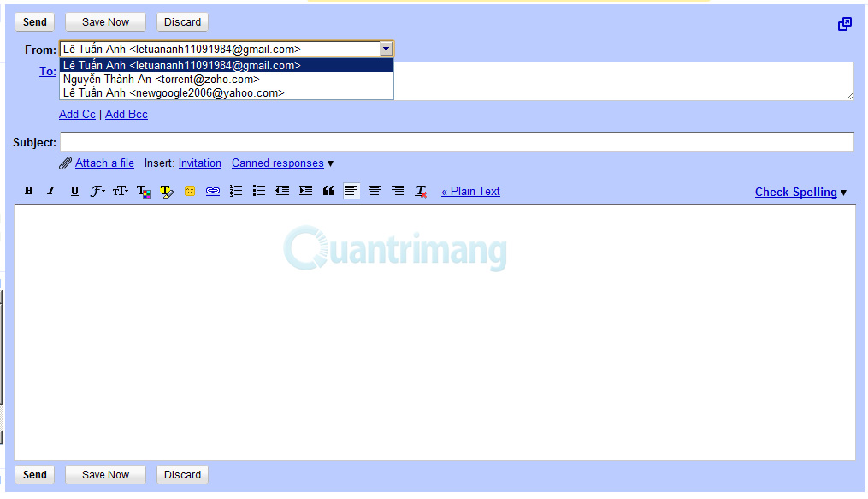Align text left
The image size is (868, 499).
351,191
